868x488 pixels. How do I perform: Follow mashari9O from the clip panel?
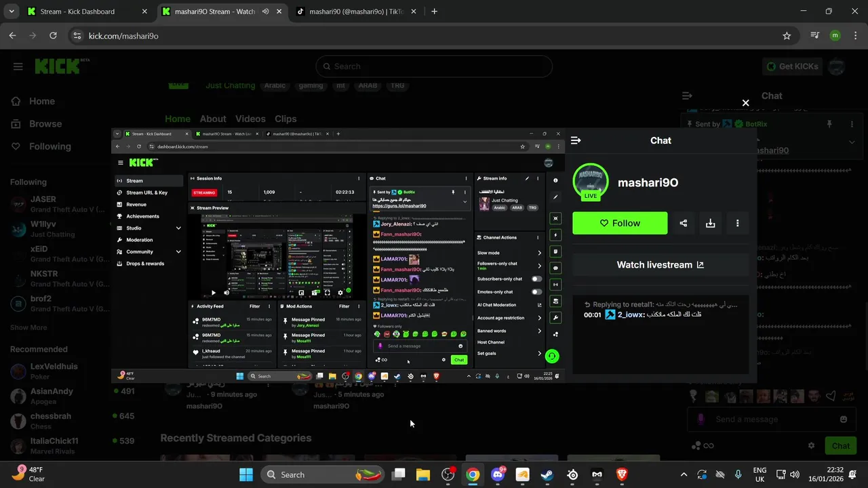(620, 223)
